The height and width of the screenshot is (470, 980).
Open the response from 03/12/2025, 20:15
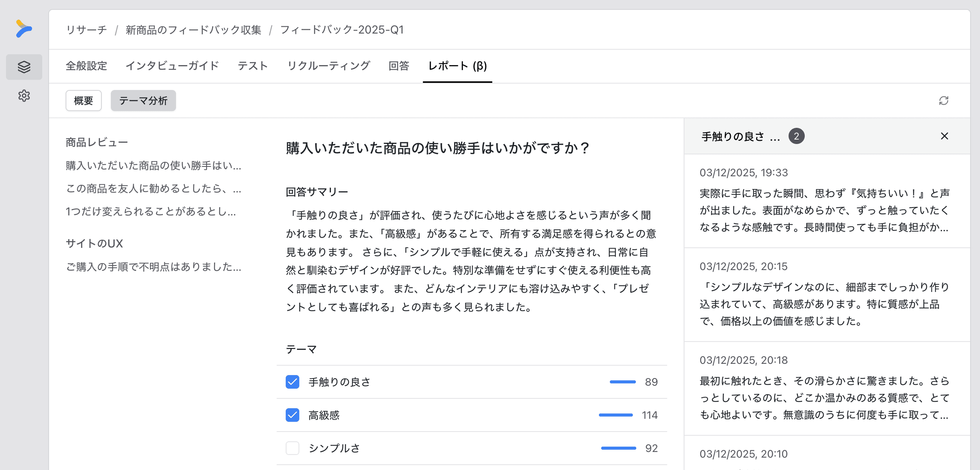827,295
